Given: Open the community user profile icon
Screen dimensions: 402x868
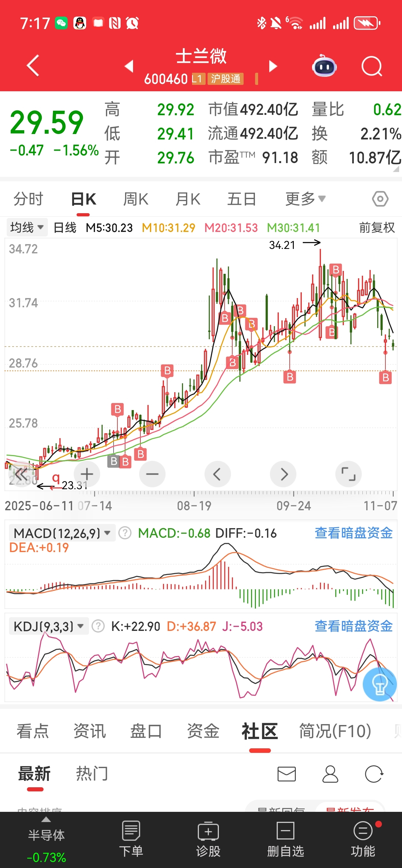Looking at the screenshot, I should point(330,774).
